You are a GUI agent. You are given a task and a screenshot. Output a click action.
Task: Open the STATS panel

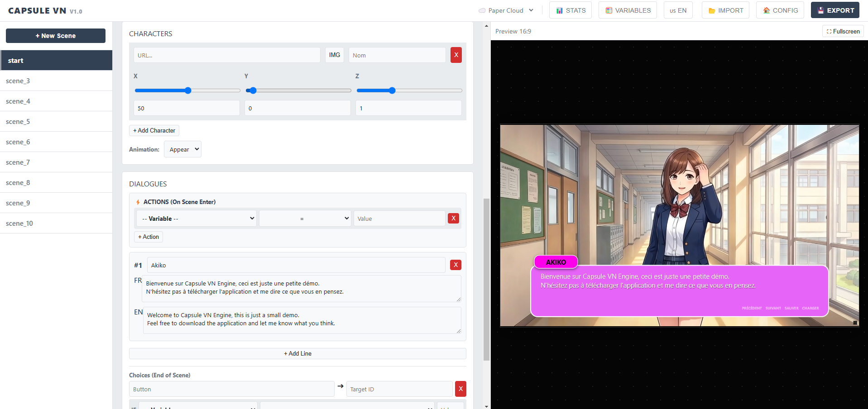tap(571, 10)
